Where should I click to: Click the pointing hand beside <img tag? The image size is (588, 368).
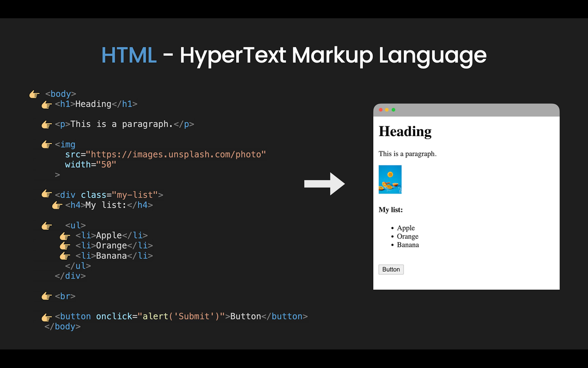(46, 145)
